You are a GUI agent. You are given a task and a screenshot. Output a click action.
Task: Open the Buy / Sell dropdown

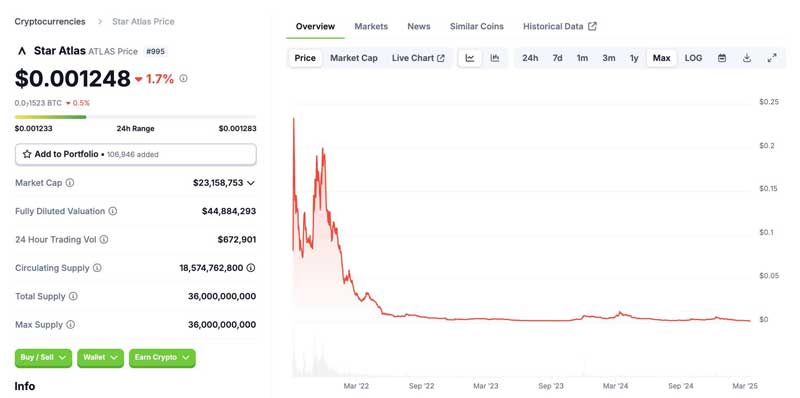click(43, 358)
